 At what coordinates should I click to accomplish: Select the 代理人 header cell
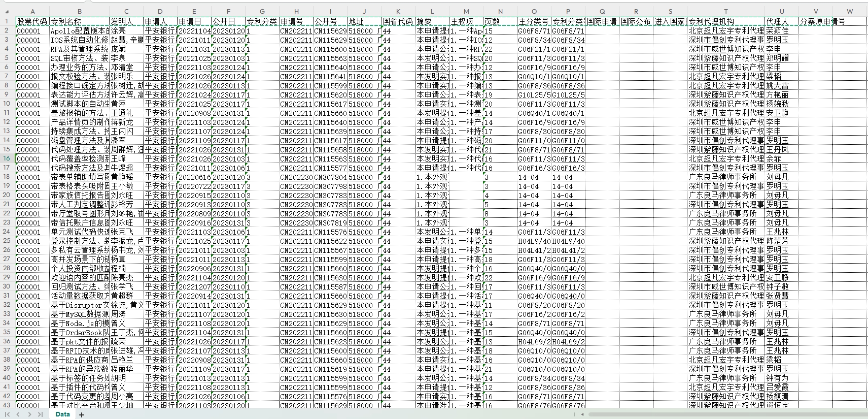tap(782, 21)
